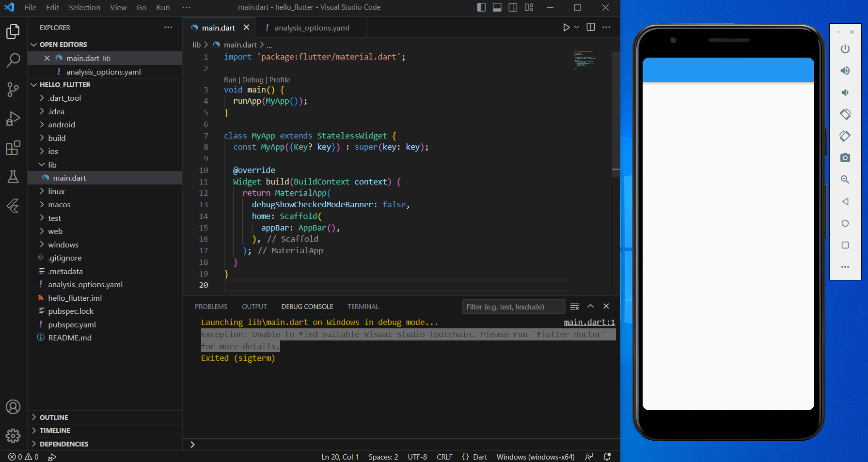Clear the debug console output
Screen dimensions: 868x462
point(575,307)
